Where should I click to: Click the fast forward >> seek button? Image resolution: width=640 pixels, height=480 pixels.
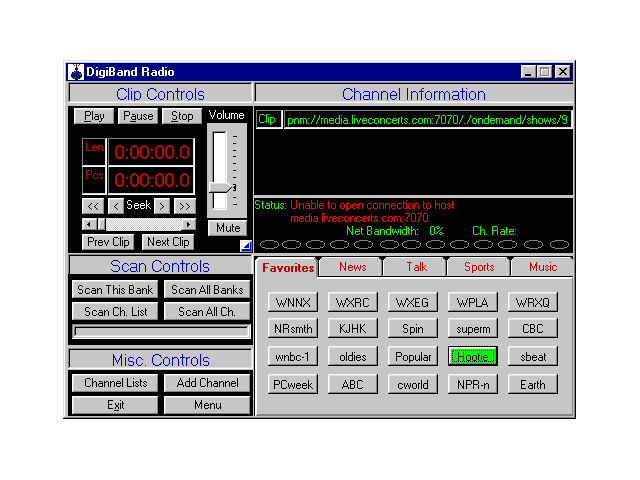pyautogui.click(x=185, y=205)
